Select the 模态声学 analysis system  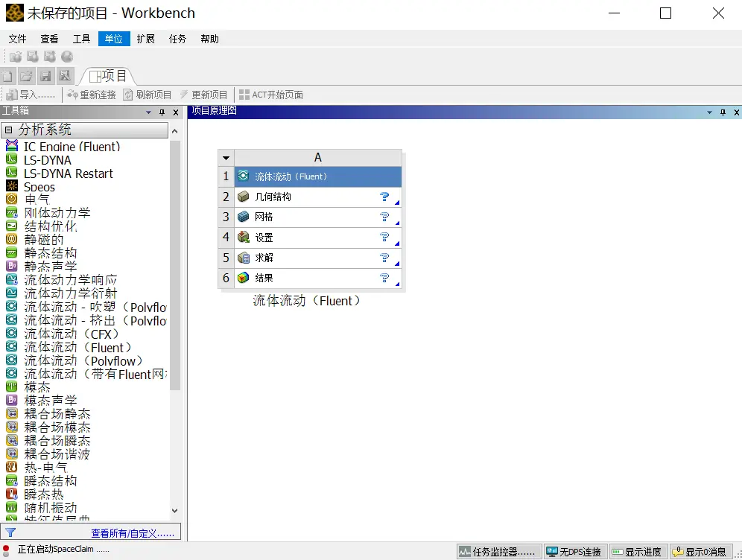[50, 401]
